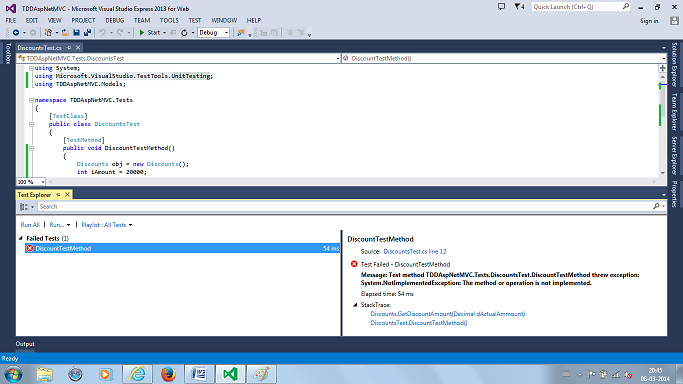Screen dimensions: 683x384
Task: Open the TEST menu
Action: point(195,20)
